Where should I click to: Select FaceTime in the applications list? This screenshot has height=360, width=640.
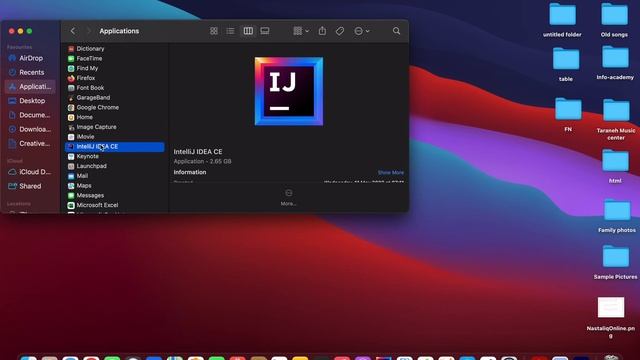click(115, 58)
